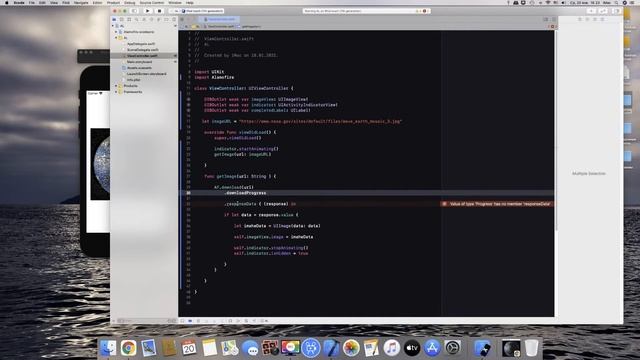Click the Library plus button in toolbar
Viewport: 640px width, 360px height.
tap(591, 11)
